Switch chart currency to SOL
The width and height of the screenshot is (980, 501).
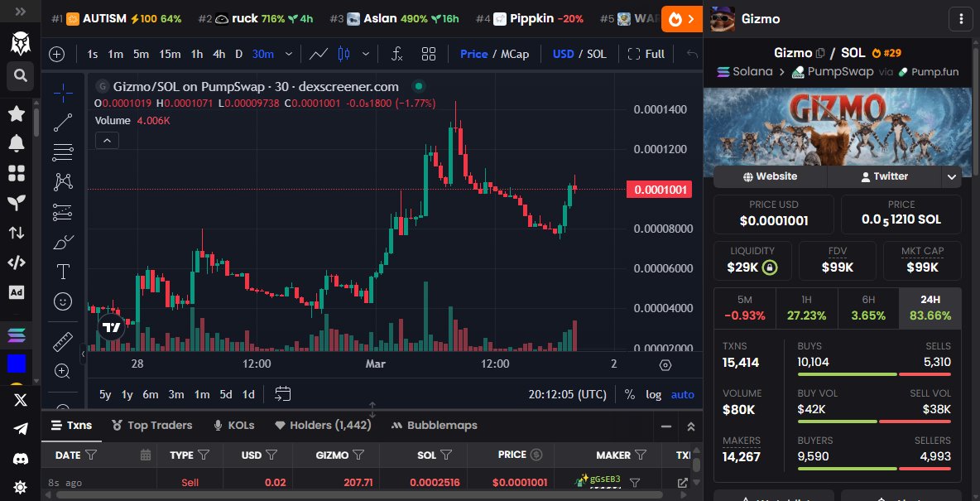[x=596, y=54]
